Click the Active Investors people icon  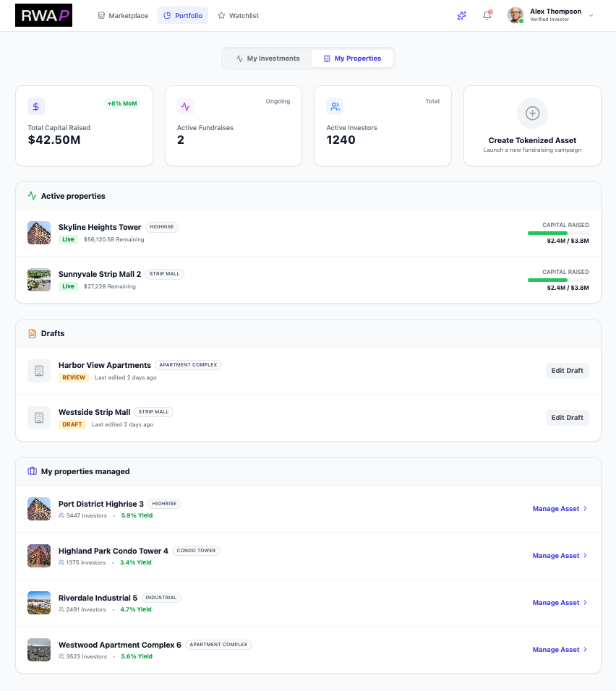click(335, 106)
